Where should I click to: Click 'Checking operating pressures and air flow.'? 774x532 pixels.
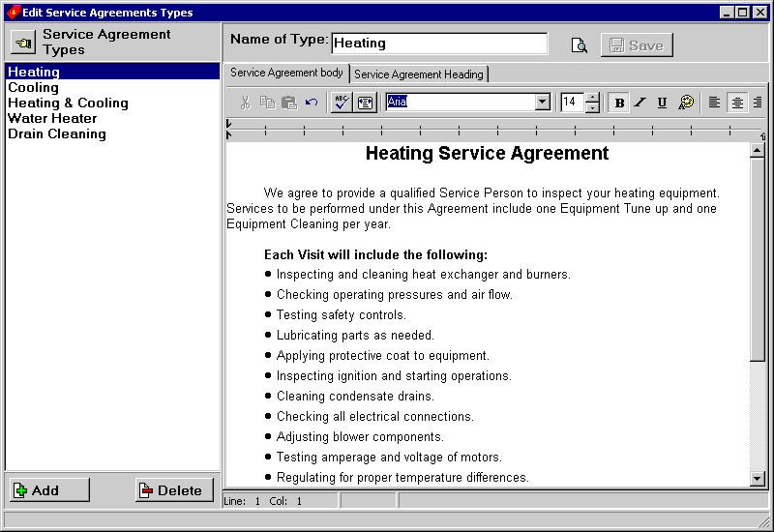pyautogui.click(x=395, y=295)
